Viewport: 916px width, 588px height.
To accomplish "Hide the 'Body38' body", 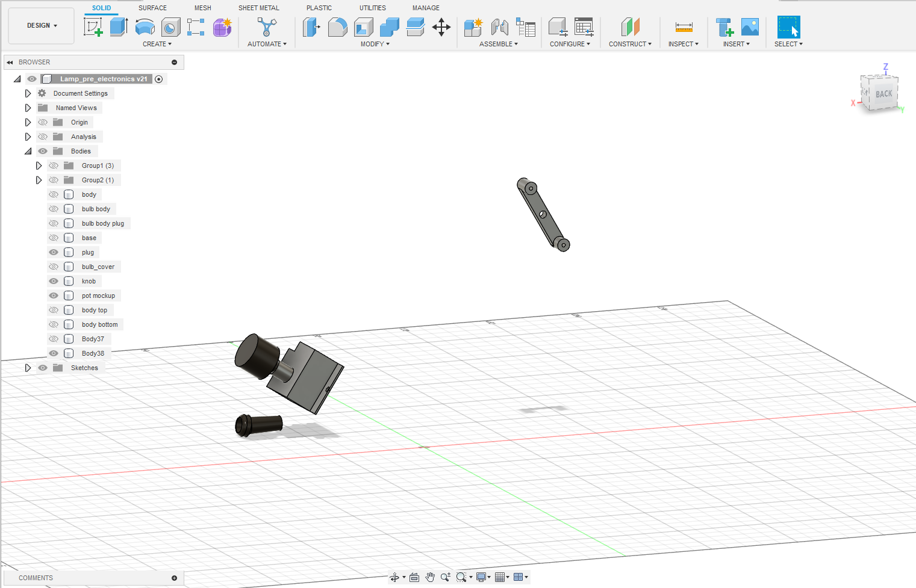I will tap(54, 353).
